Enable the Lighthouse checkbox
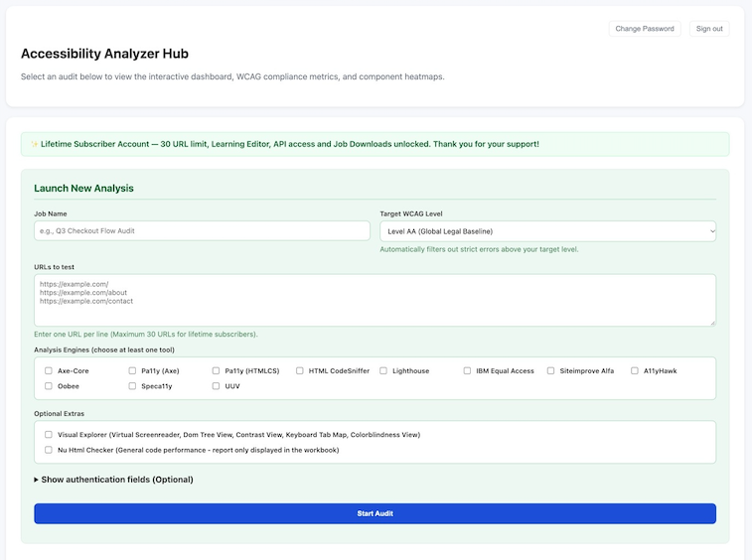This screenshot has width=752, height=560. click(x=383, y=370)
